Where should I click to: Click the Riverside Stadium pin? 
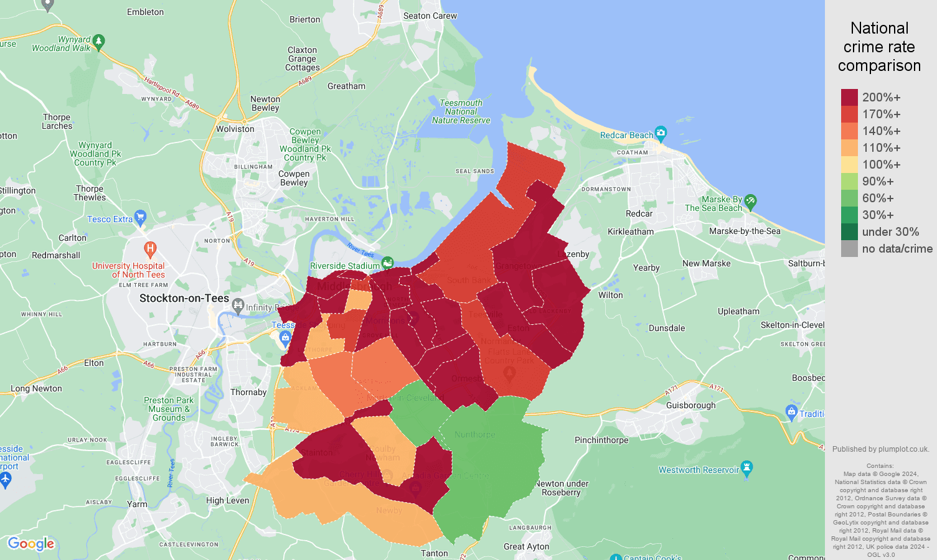(388, 263)
